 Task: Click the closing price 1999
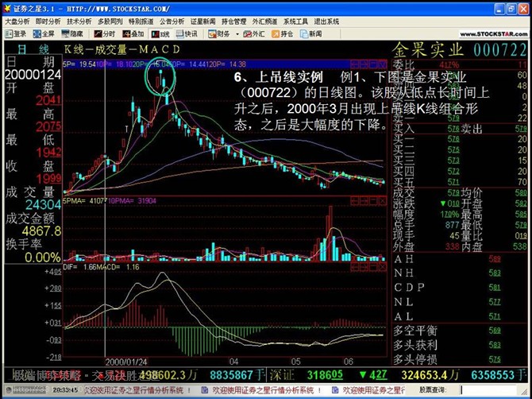(x=48, y=179)
